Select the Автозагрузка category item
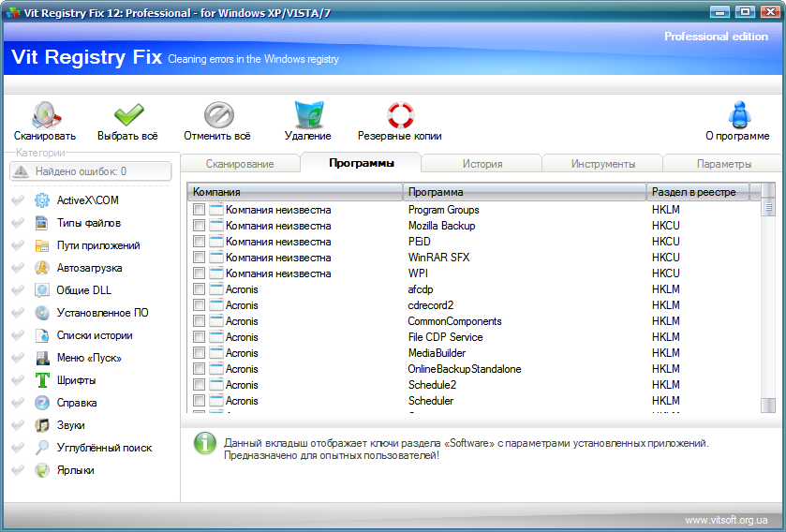 [89, 268]
